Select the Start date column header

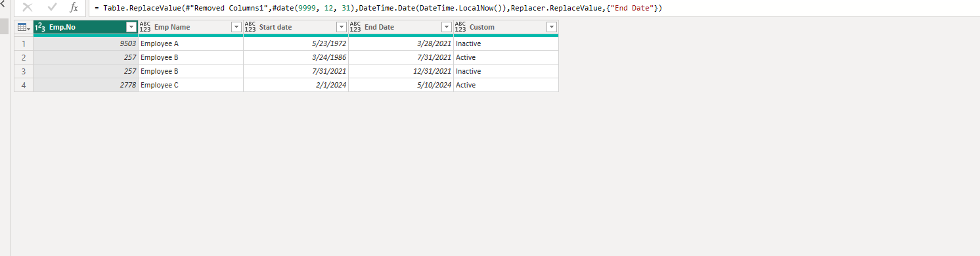pos(296,27)
